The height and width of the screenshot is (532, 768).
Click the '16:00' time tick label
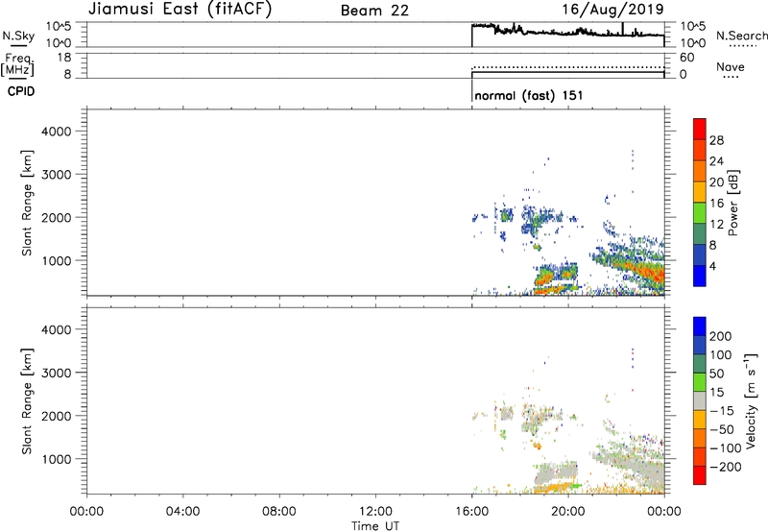click(x=471, y=512)
